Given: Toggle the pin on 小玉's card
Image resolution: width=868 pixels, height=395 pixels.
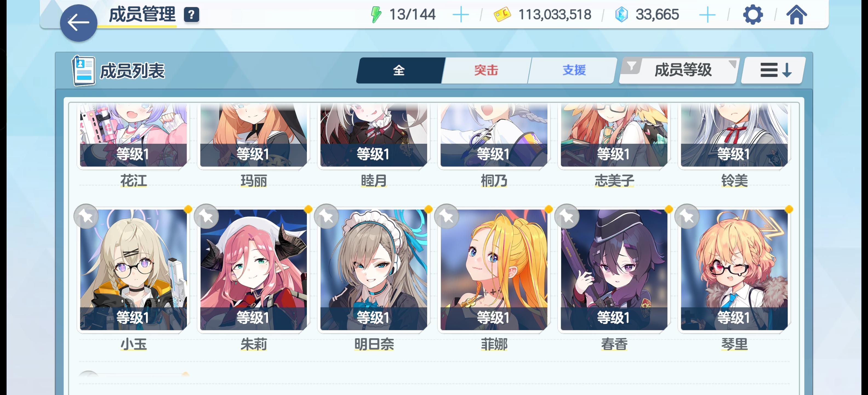Looking at the screenshot, I should tap(86, 216).
